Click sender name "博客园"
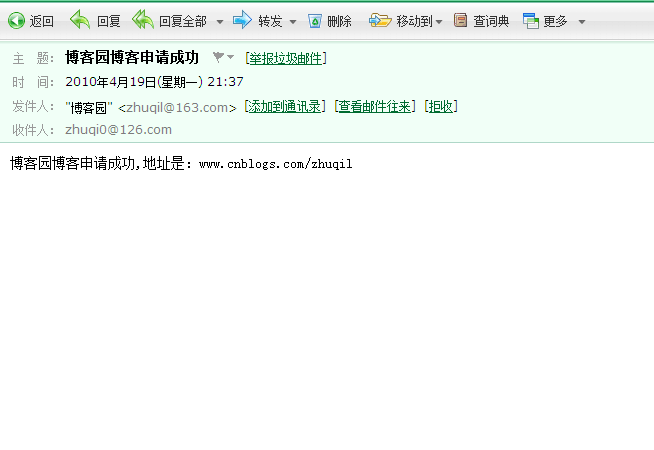The width and height of the screenshot is (654, 450). pyautogui.click(x=89, y=108)
